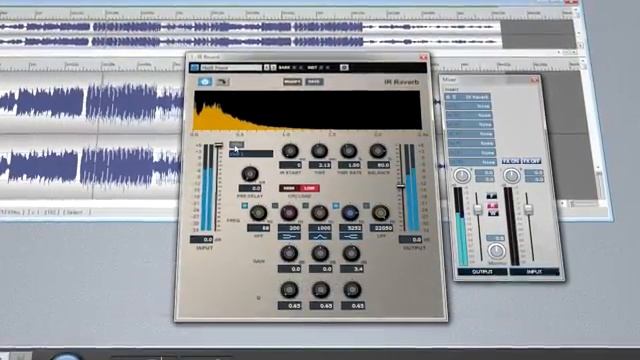
Task: Close the IR Reverb plugin window
Action: [423, 57]
